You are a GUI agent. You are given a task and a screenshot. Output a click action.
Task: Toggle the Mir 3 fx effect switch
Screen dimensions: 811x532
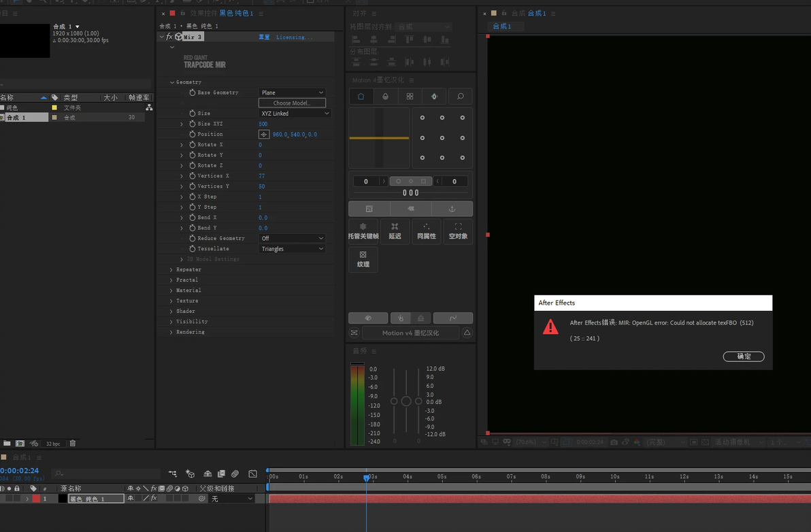click(x=169, y=37)
